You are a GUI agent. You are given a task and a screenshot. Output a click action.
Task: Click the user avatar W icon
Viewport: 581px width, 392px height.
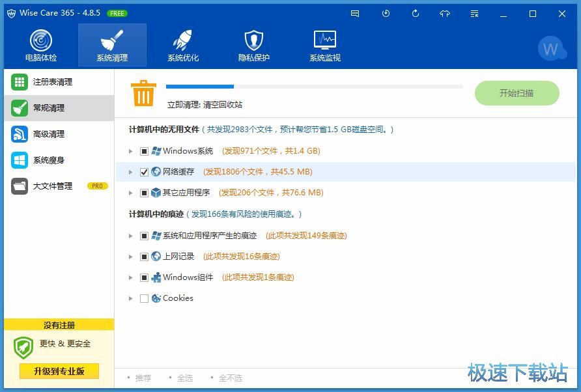[551, 49]
